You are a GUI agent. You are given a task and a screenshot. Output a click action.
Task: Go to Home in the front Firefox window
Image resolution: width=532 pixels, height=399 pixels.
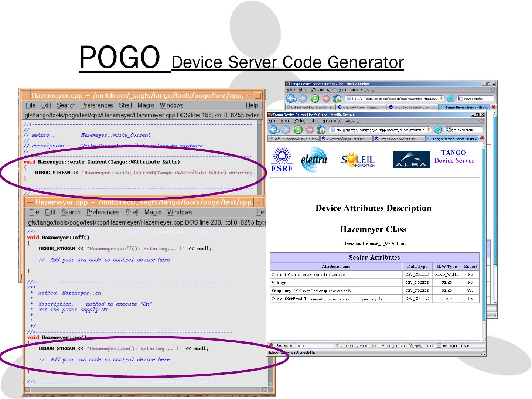pos(321,129)
